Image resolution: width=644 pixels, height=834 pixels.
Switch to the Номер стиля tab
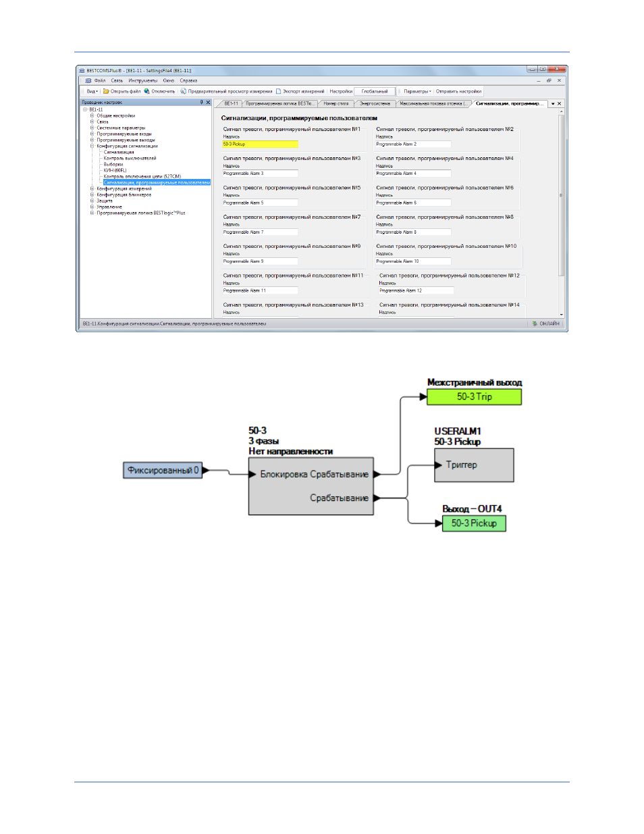click(x=336, y=104)
